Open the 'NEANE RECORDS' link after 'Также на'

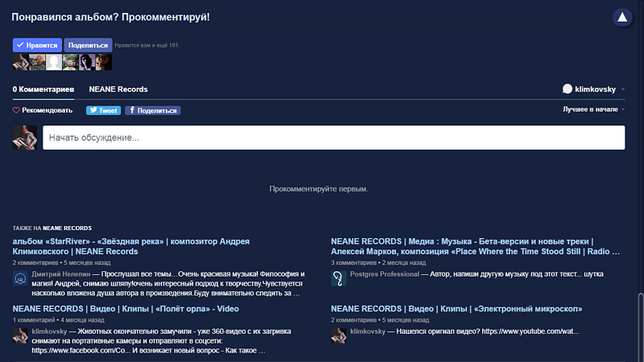68,228
